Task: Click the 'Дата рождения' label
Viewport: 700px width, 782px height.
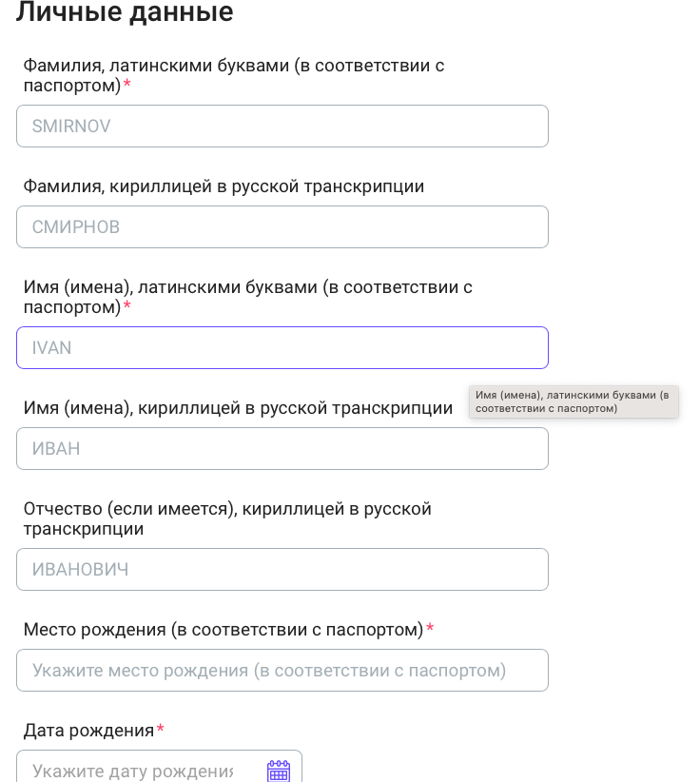Action: (88, 731)
